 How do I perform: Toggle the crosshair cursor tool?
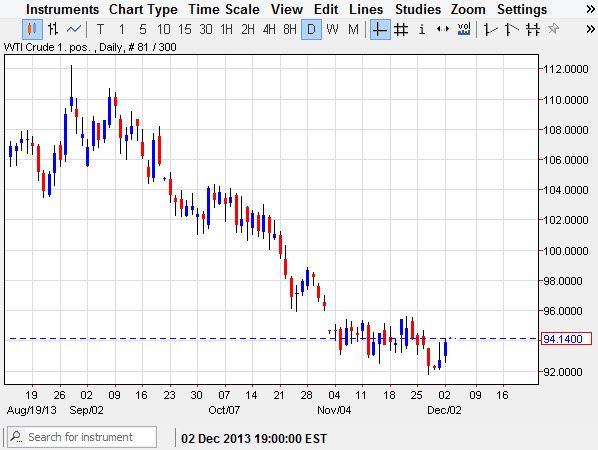tap(380, 29)
